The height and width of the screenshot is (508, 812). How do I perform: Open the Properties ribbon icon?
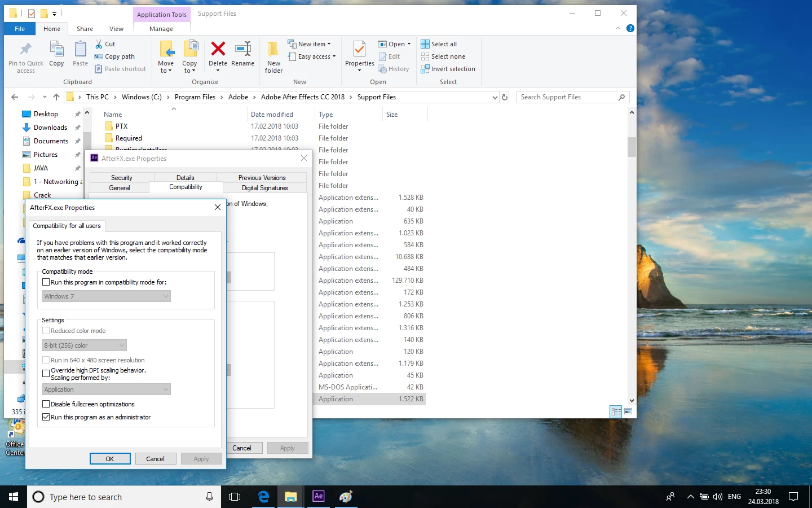pos(360,49)
